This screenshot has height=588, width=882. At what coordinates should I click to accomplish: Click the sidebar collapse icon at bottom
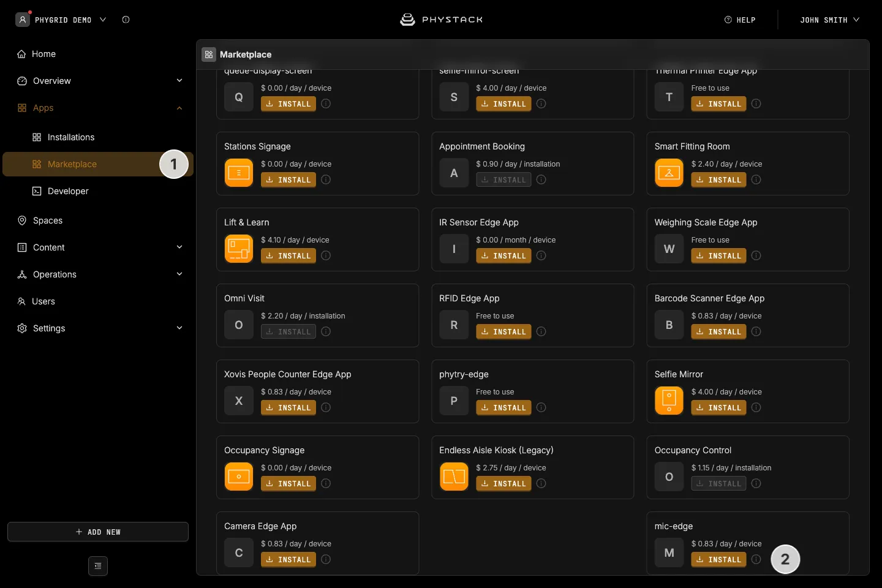click(98, 566)
